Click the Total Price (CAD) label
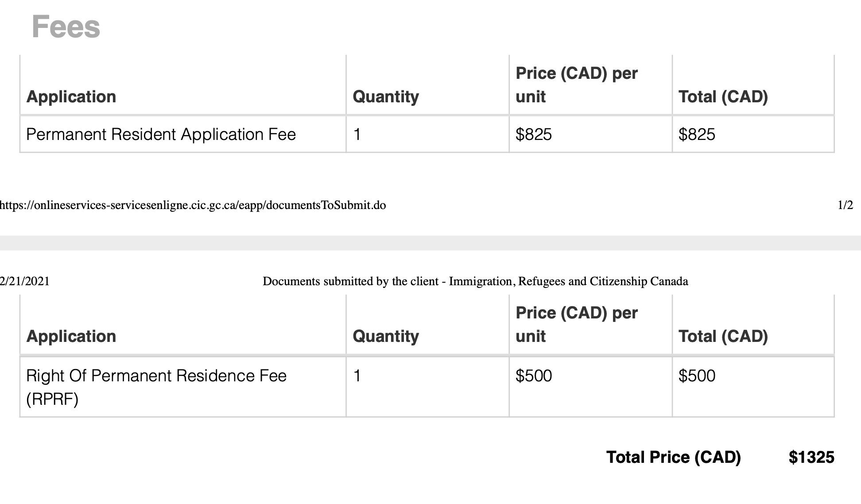Screen dimensions: 861x504 (673, 457)
